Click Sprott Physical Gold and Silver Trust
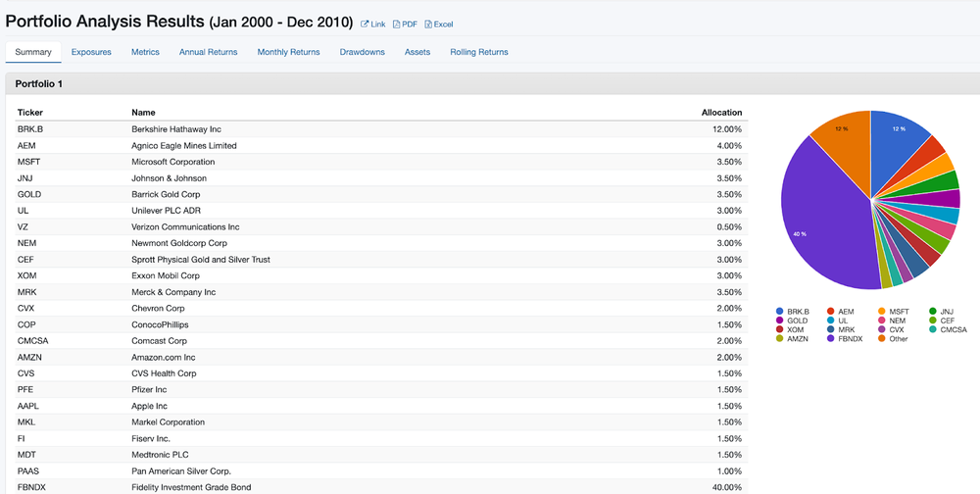 [201, 259]
